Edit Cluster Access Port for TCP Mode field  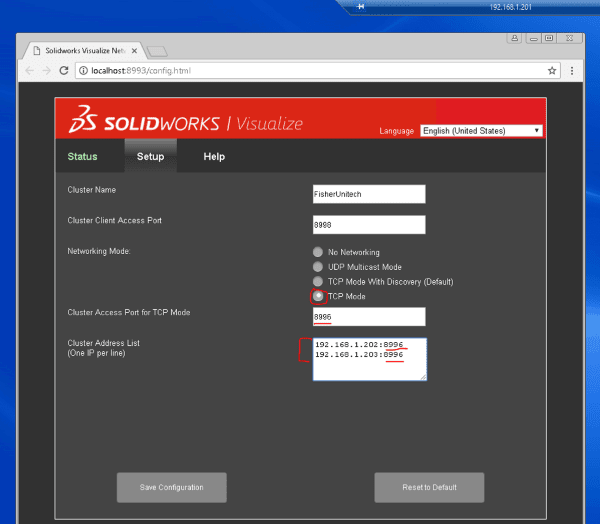(369, 317)
